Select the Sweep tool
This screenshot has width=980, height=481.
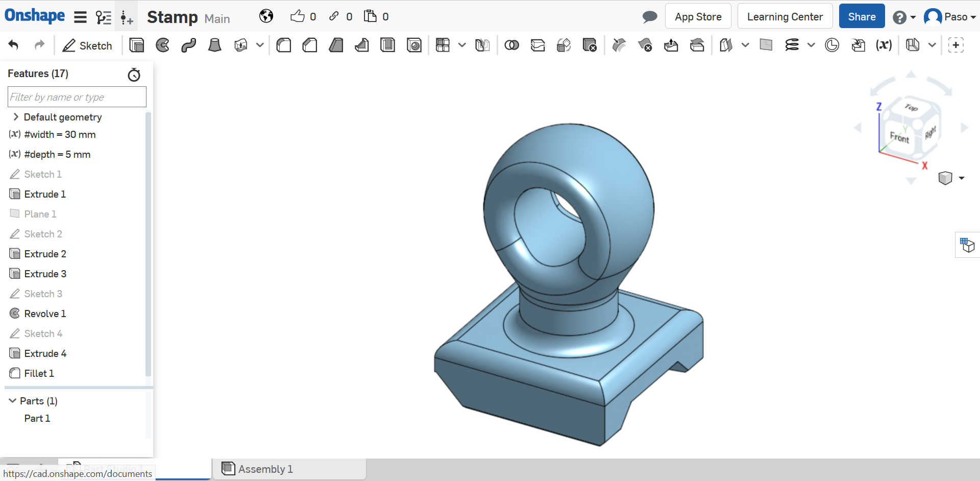[188, 45]
